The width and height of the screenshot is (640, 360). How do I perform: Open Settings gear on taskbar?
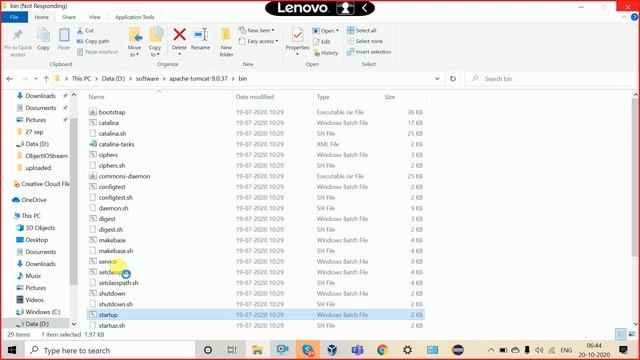(x=407, y=350)
